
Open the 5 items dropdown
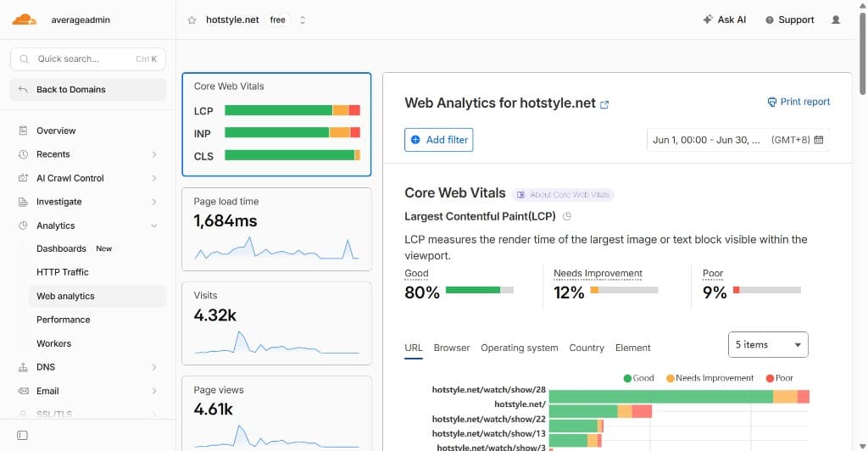pos(768,345)
